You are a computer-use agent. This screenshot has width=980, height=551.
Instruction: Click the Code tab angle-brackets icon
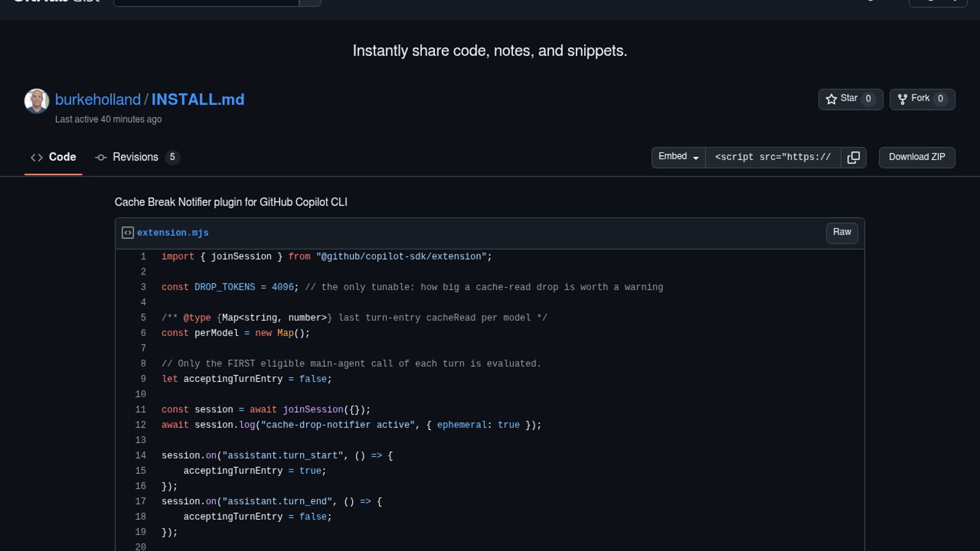pyautogui.click(x=37, y=158)
